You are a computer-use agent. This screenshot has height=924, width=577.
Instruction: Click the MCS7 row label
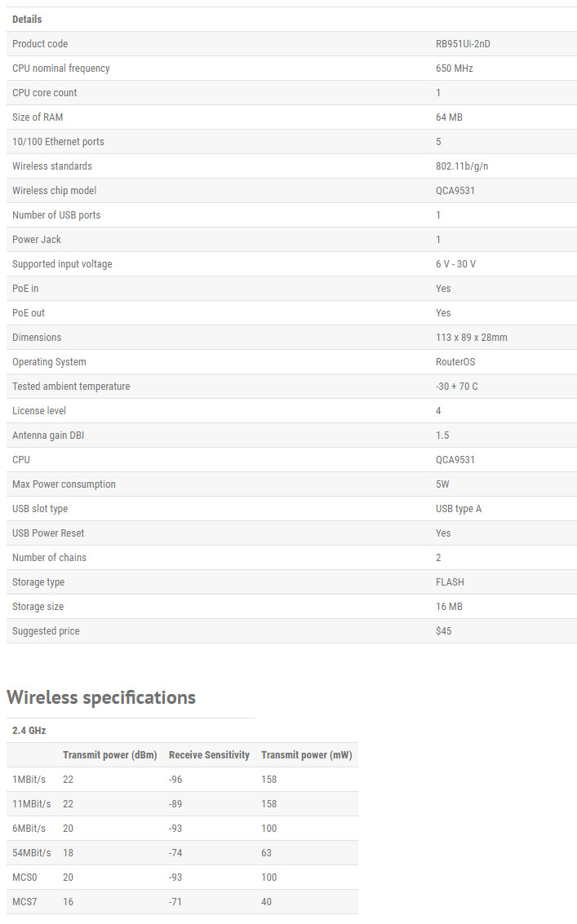point(24,902)
